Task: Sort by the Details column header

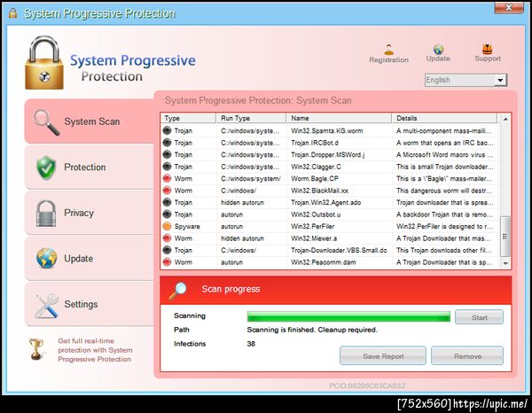Action: point(444,118)
